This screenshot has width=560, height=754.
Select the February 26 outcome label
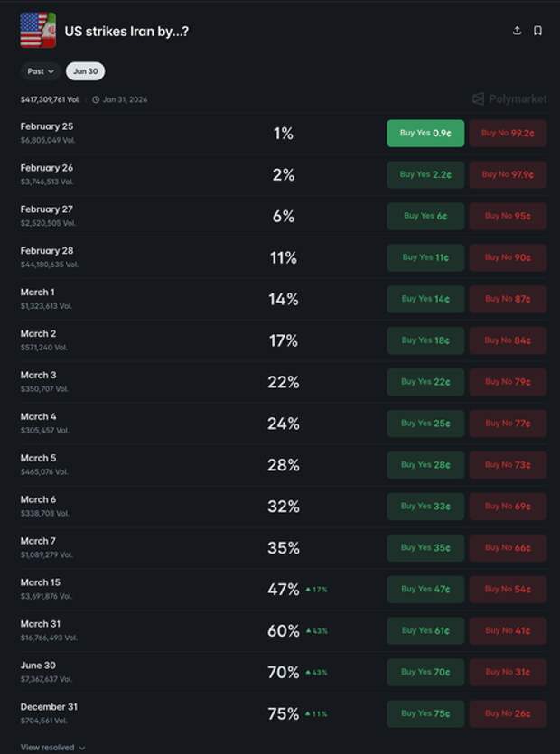coord(47,168)
